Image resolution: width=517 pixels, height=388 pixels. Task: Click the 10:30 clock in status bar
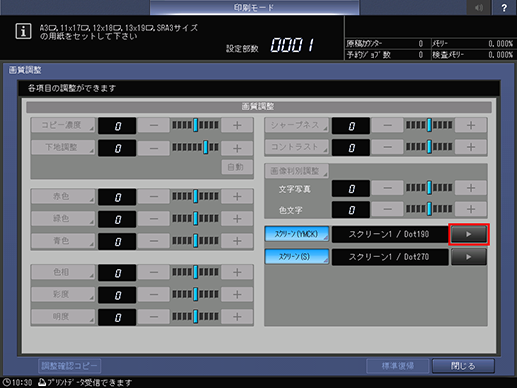click(x=18, y=382)
